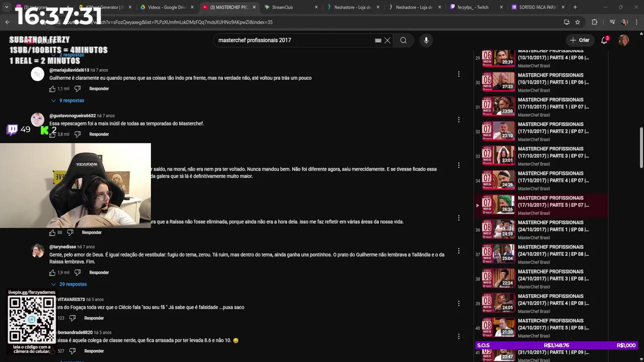This screenshot has height=362, width=644.
Task: Click the YouTube search magnifier button
Action: point(404,40)
